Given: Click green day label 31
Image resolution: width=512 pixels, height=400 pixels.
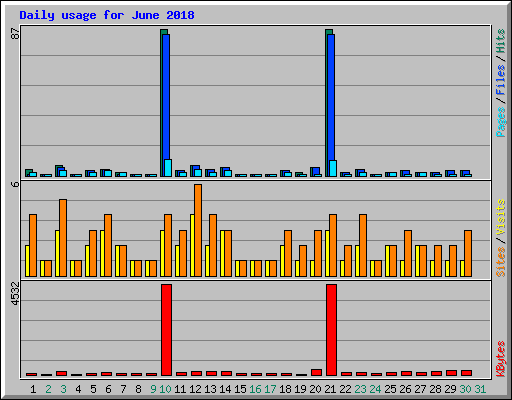Looking at the screenshot, I should click(x=480, y=389).
